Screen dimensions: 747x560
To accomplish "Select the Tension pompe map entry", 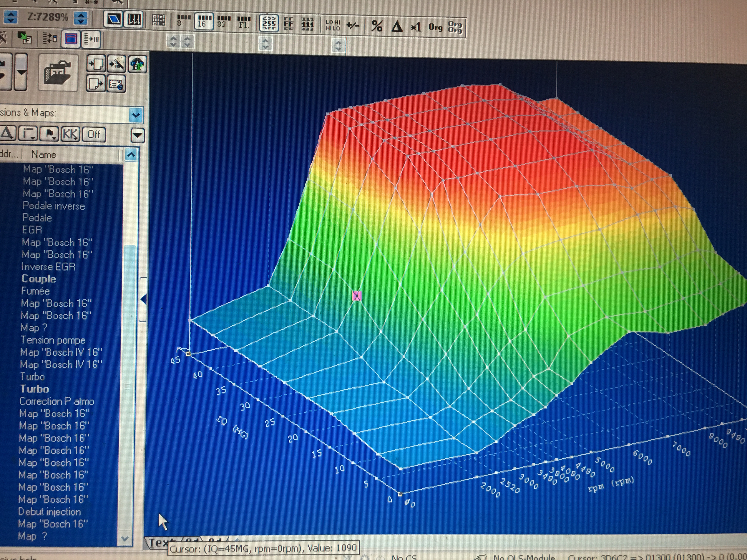I will 53,340.
